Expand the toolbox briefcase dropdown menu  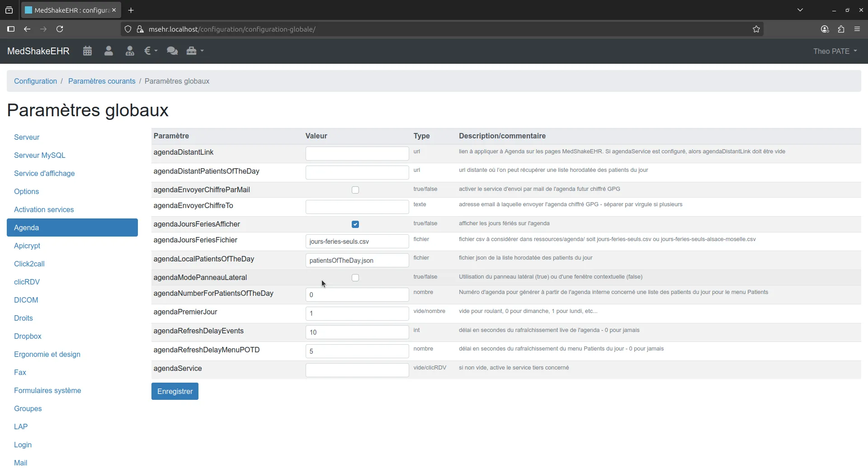coord(195,51)
